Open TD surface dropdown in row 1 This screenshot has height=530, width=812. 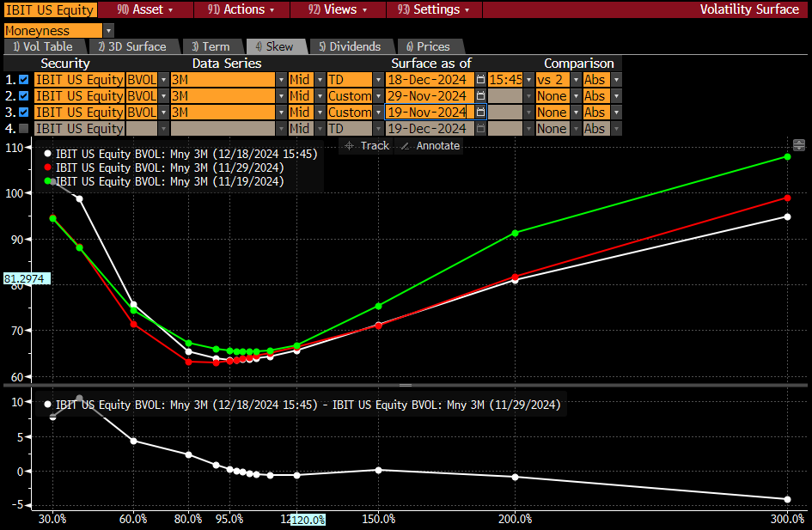point(378,80)
